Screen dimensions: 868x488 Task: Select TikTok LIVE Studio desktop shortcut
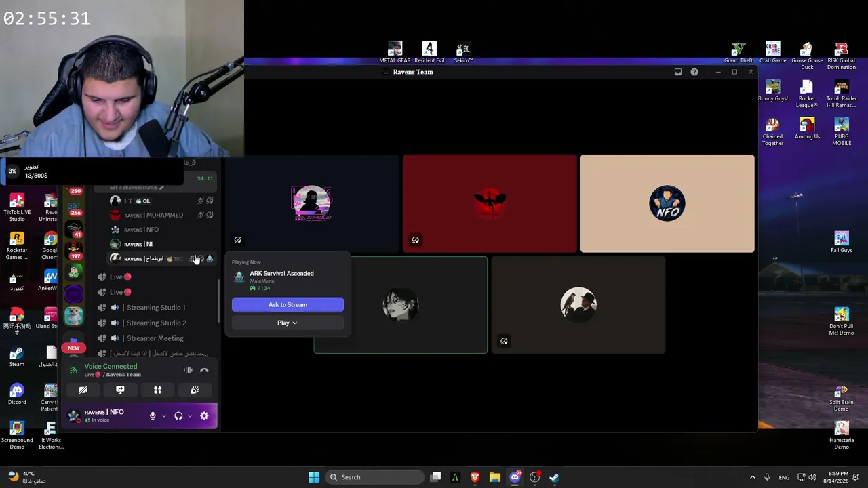tap(17, 208)
